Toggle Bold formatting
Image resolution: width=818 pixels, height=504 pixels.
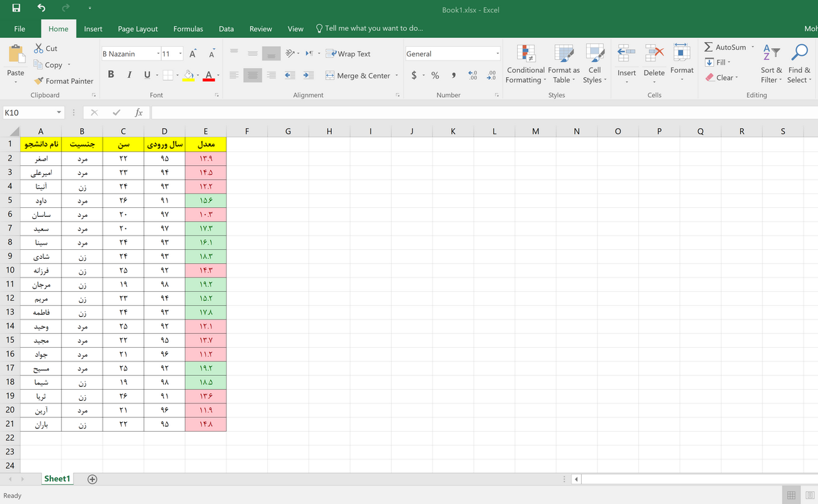(x=112, y=75)
